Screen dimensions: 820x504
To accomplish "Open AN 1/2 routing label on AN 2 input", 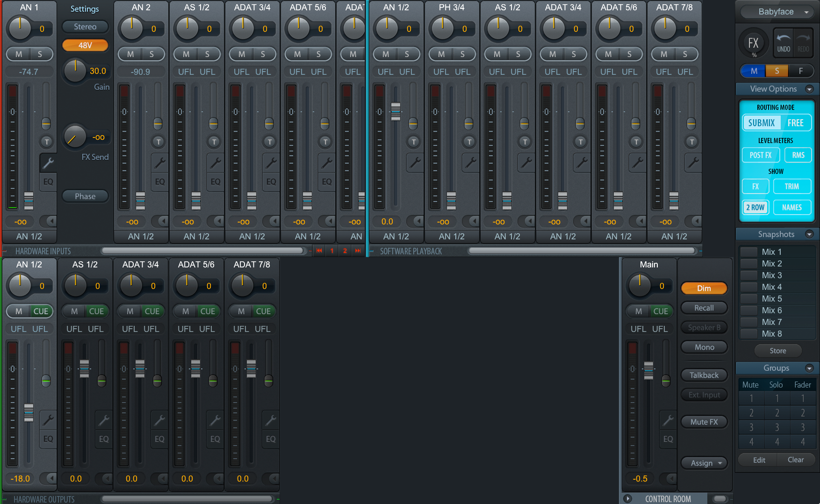I will click(x=141, y=237).
